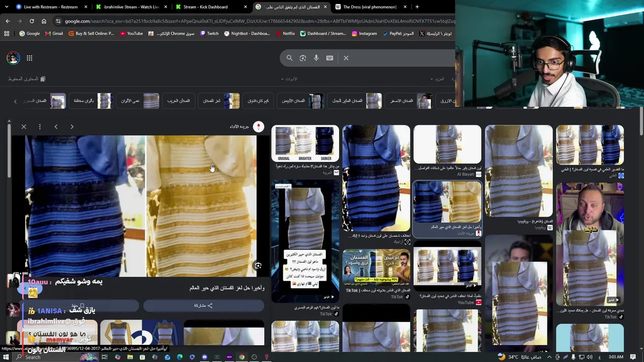
Task: Open the YouTube bookmark
Action: pyautogui.click(x=131, y=34)
